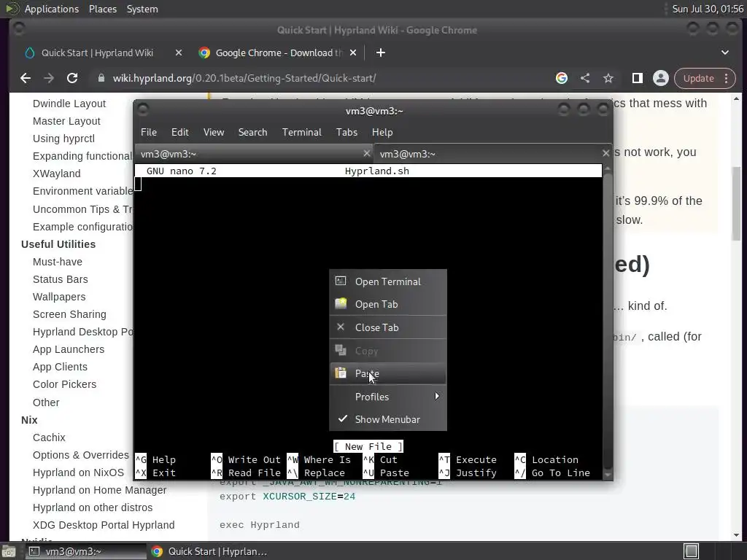Image resolution: width=747 pixels, height=560 pixels.
Task: Click the Open Tab folder icon
Action: coord(341,303)
